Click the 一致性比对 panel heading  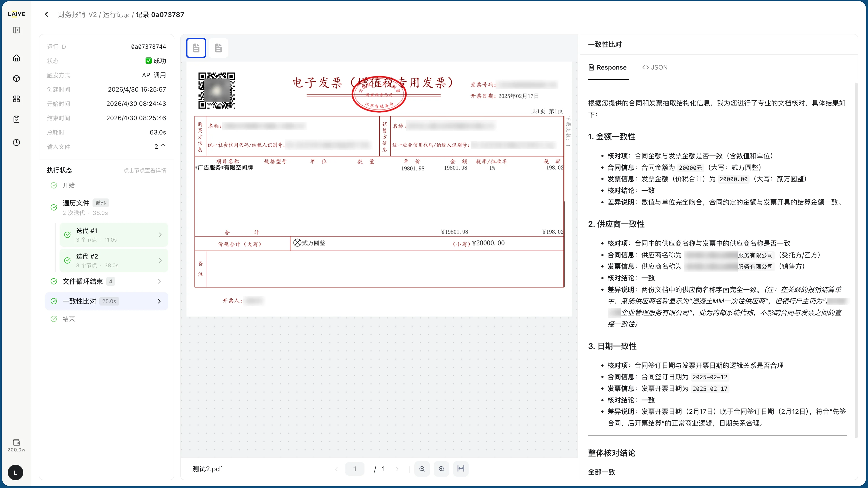pyautogui.click(x=605, y=45)
